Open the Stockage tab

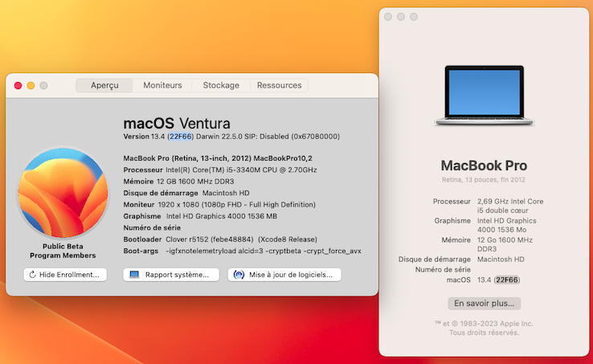tap(221, 85)
